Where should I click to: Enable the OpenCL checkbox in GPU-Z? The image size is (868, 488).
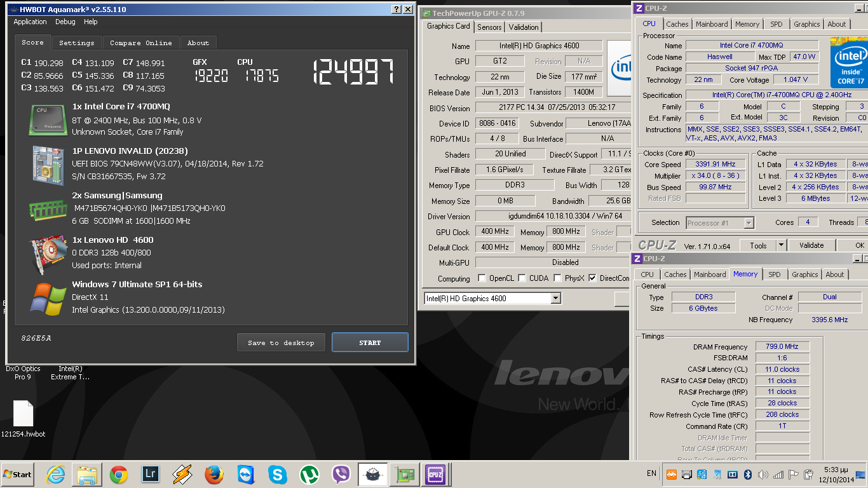pos(482,278)
